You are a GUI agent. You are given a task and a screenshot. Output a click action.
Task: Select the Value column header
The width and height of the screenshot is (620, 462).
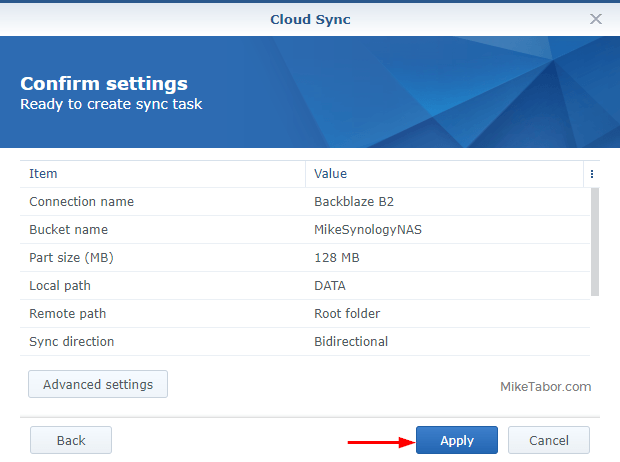pyautogui.click(x=444, y=174)
